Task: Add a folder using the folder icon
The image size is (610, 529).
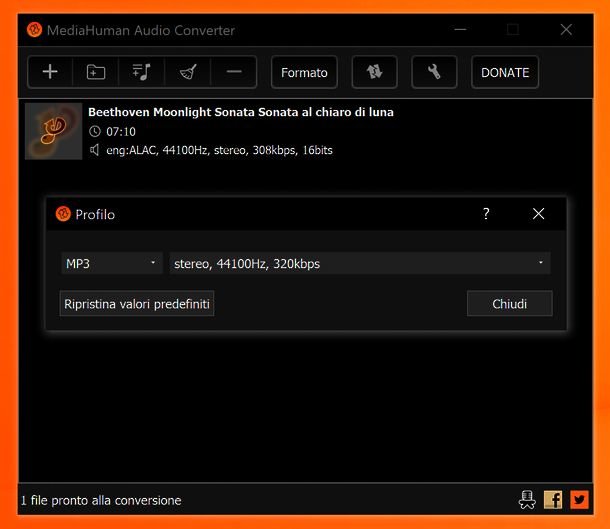Action: 96,72
